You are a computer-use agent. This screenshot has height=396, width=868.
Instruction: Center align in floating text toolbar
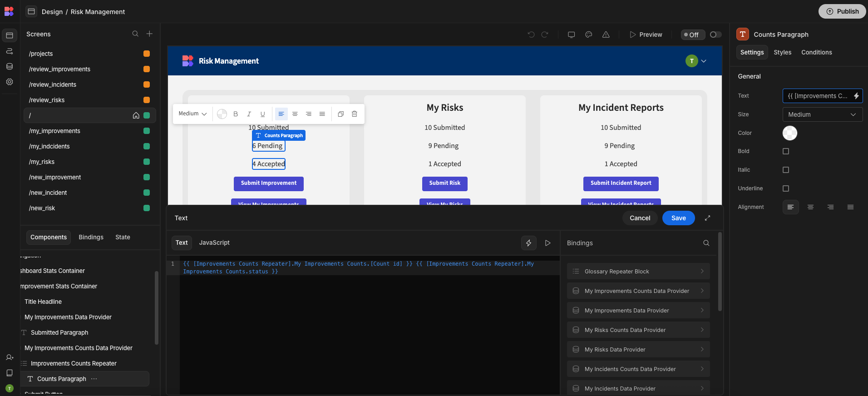[x=295, y=114]
